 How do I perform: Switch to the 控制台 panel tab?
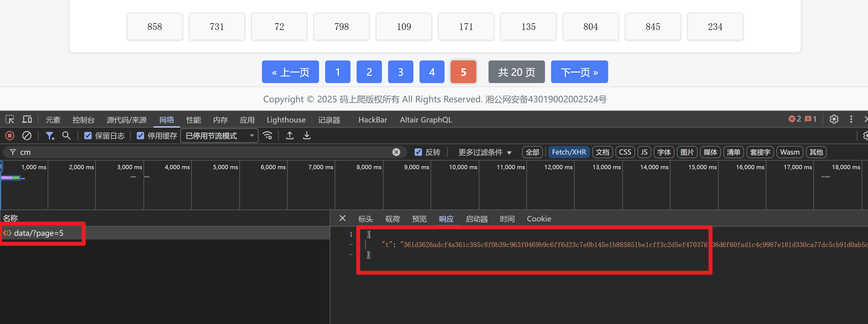pos(83,120)
